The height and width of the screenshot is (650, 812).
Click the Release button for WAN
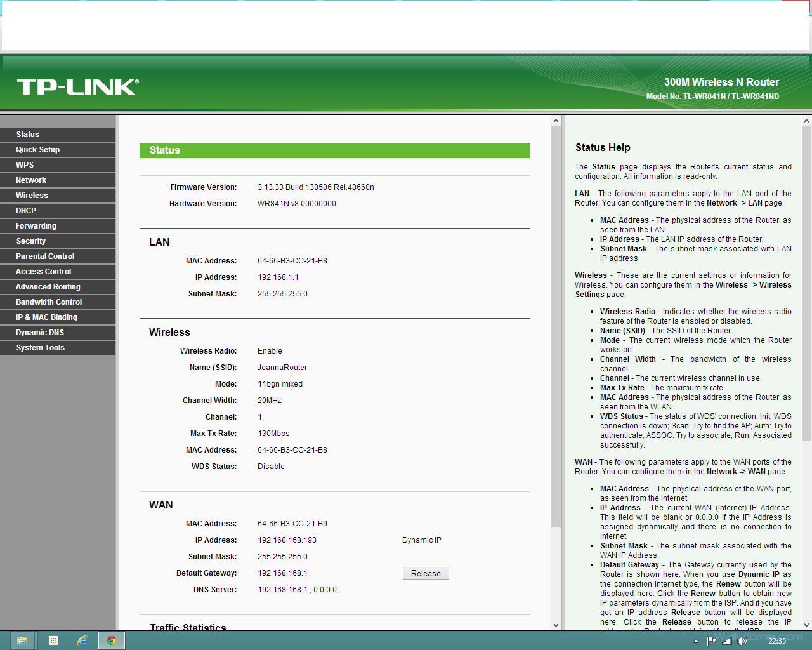tap(426, 573)
